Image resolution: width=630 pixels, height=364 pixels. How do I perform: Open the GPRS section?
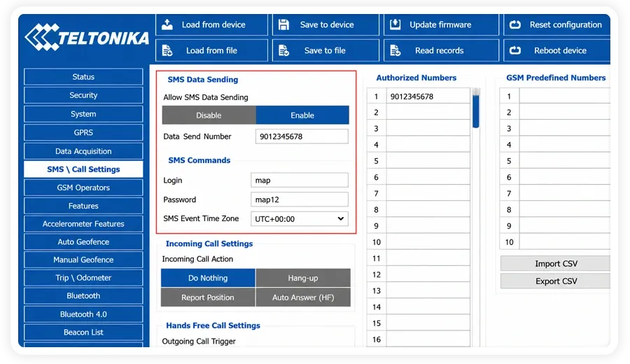pos(83,132)
